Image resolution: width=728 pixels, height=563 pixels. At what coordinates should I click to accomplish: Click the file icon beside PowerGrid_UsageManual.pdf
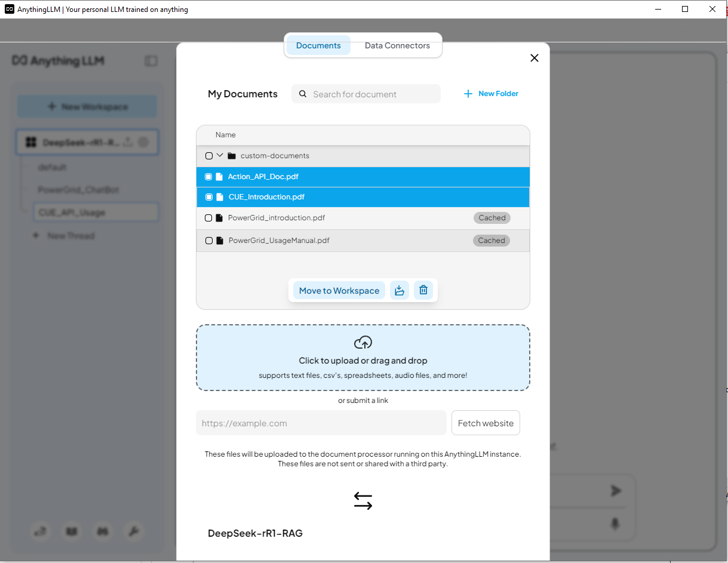(220, 241)
